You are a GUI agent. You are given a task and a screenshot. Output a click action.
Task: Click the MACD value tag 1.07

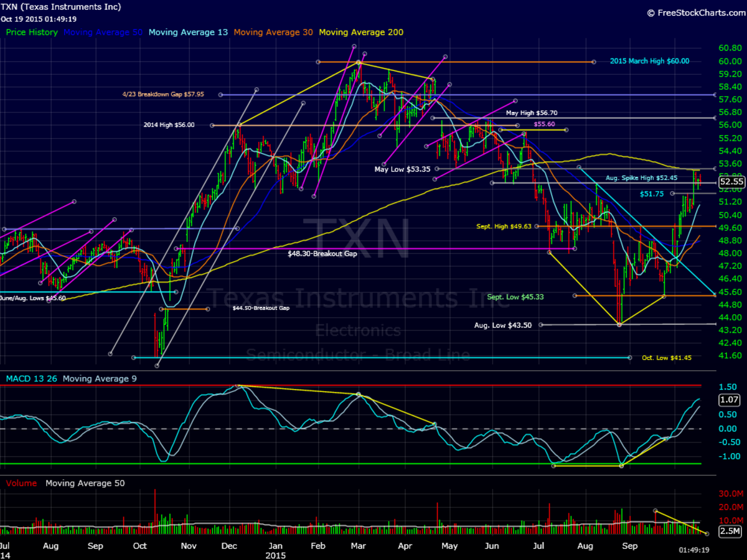pyautogui.click(x=729, y=400)
